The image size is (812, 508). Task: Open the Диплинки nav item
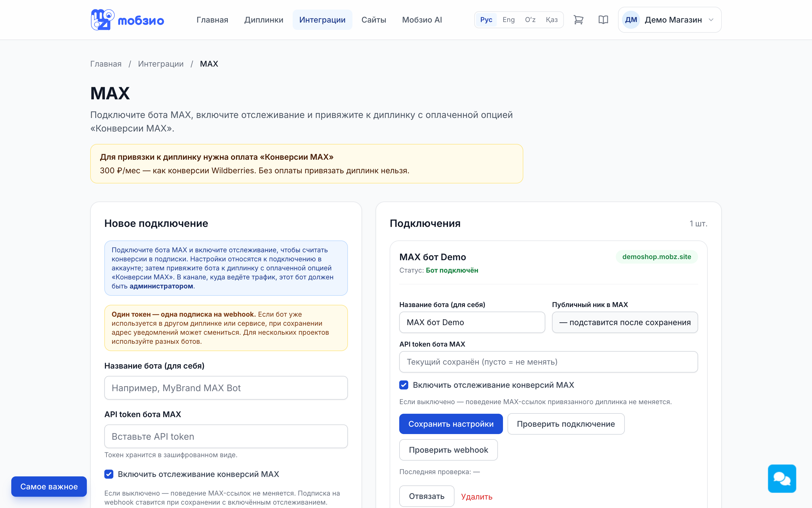click(264, 20)
